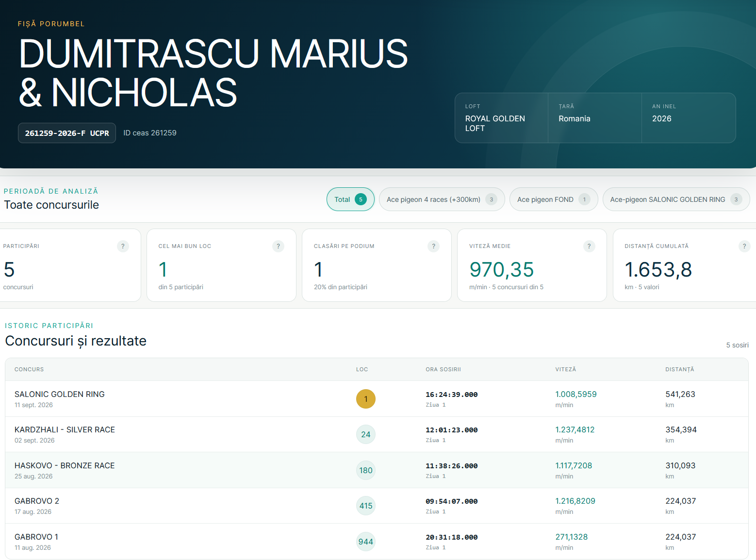Screen dimensions: 756x560
Task: Open GABROVO 1 race row
Action: [x=377, y=542]
